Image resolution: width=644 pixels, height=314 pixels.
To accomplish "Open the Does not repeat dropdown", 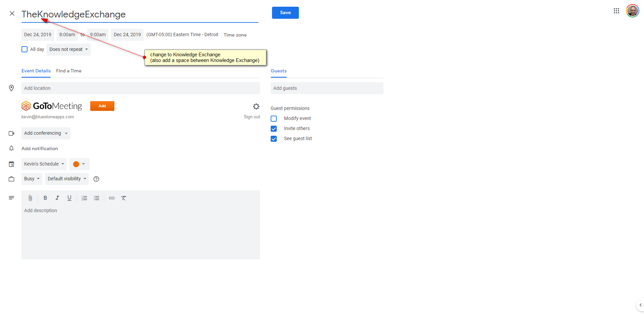I will pyautogui.click(x=68, y=50).
